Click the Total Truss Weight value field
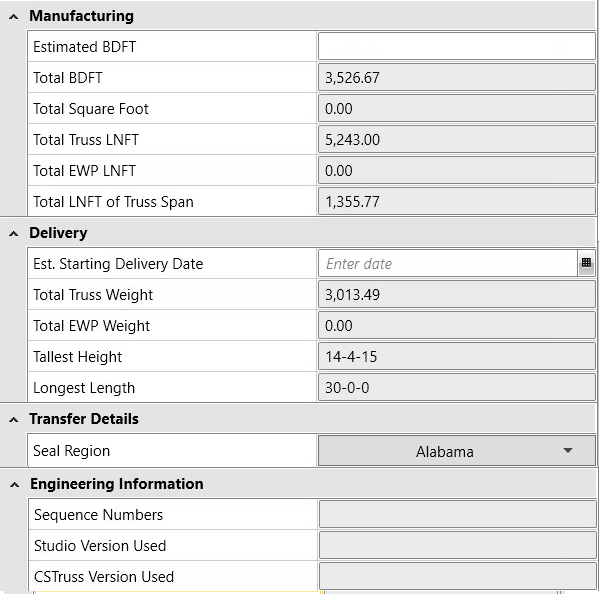599x594 pixels. 457,294
